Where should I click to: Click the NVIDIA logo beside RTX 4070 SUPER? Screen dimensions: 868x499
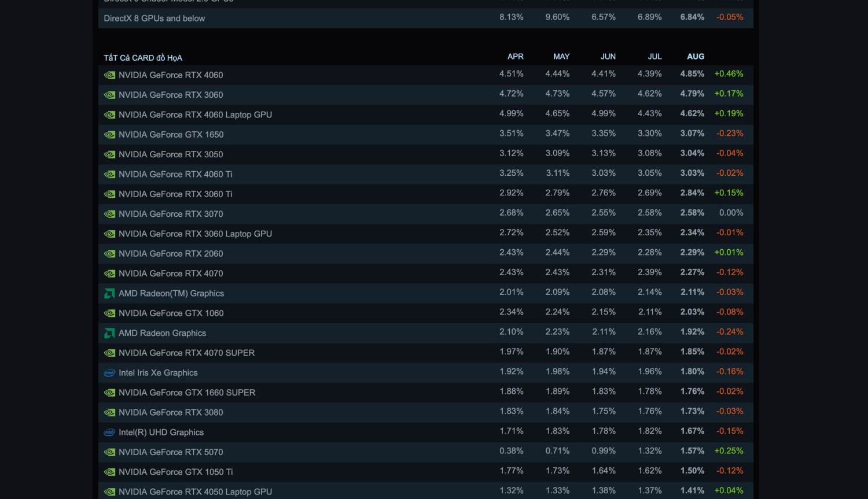coord(109,353)
